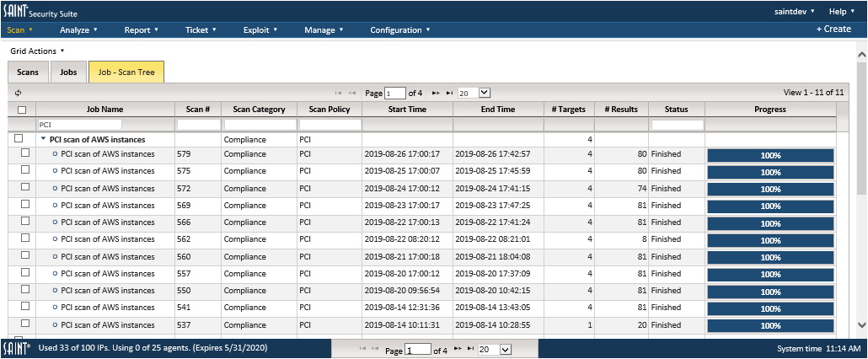The width and height of the screenshot is (868, 359).
Task: Tick the select-all header checkbox
Action: 22,110
